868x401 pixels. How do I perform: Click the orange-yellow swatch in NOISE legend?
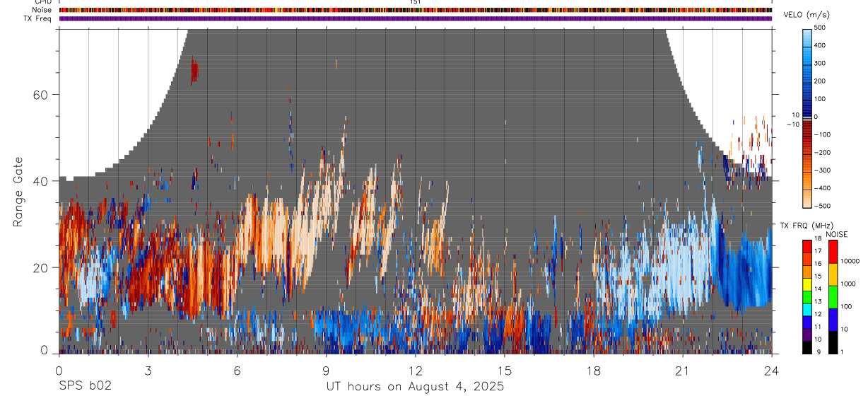click(x=833, y=274)
